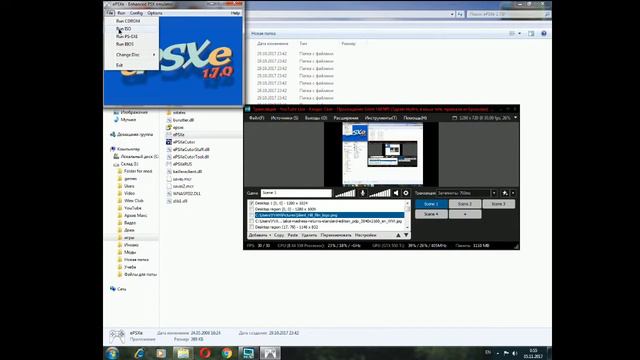Click Copy in sources toolbar

[x=279, y=235]
